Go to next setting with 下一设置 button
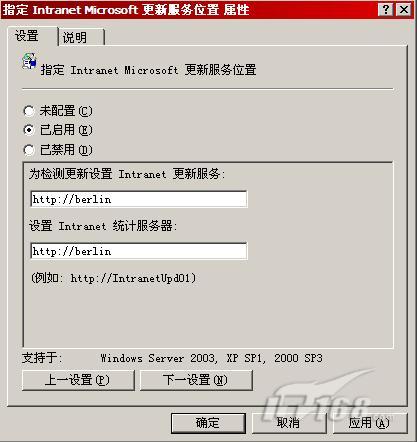This screenshot has width=417, height=442. [x=196, y=380]
